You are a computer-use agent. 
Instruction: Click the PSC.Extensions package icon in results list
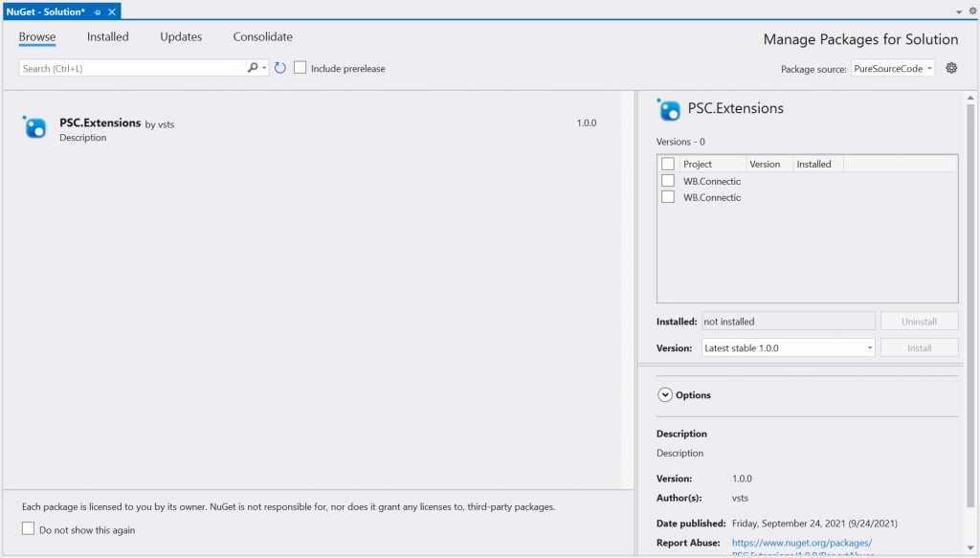click(33, 125)
